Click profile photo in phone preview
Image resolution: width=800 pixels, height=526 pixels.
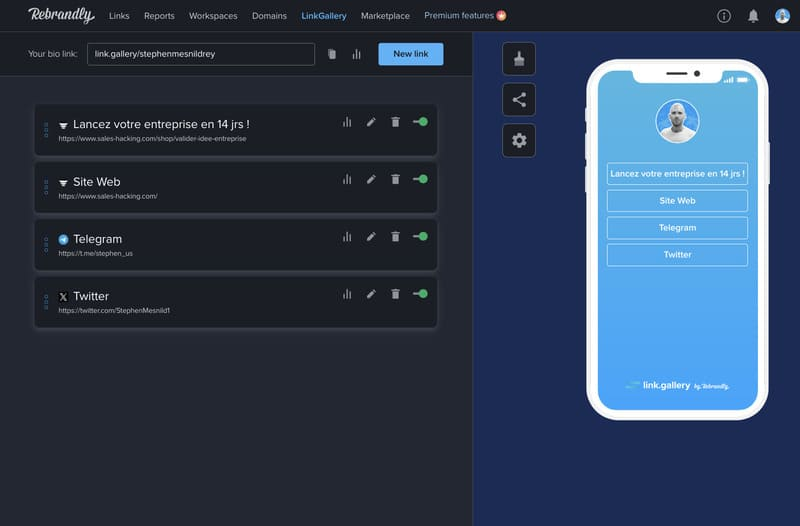tap(677, 121)
